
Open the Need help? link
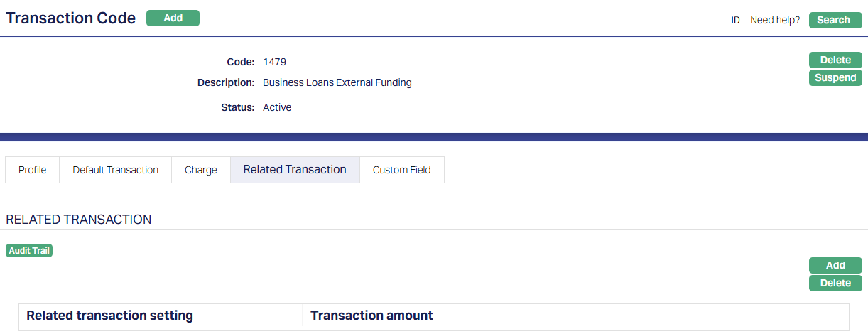coord(775,21)
